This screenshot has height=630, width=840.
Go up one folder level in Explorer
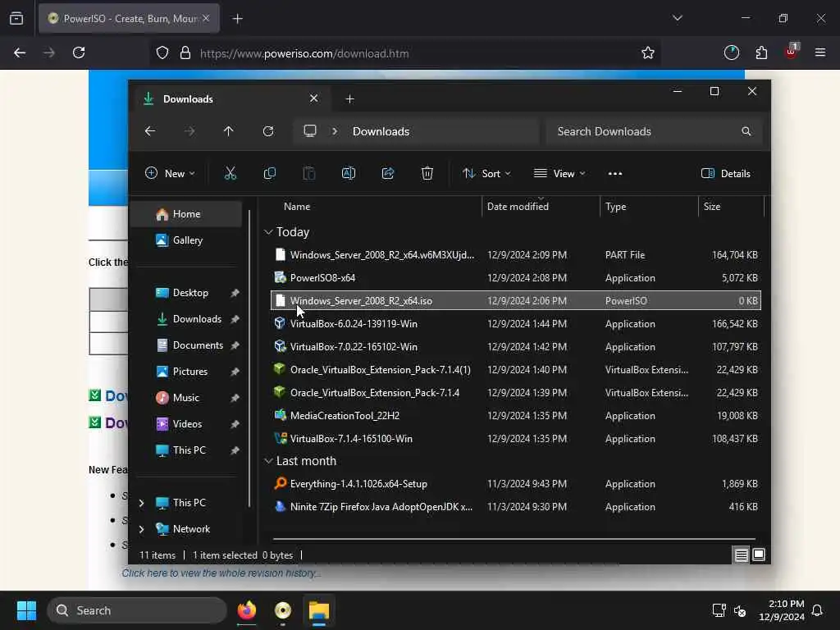click(228, 131)
